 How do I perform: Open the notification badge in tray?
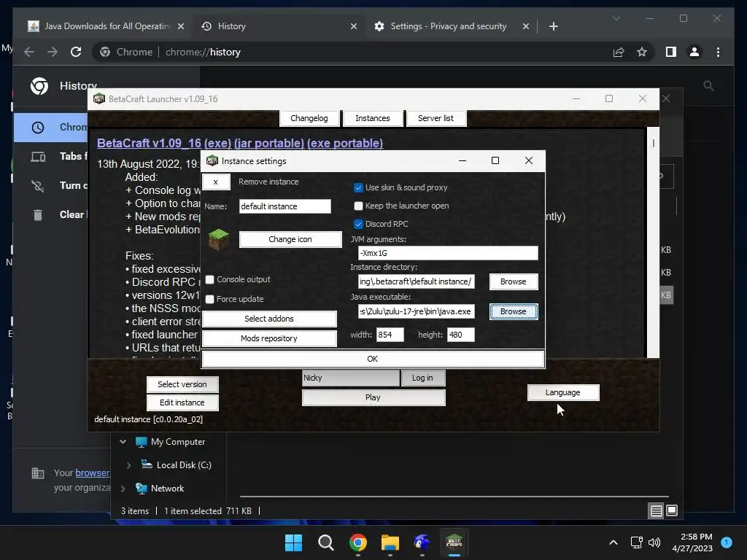727,542
